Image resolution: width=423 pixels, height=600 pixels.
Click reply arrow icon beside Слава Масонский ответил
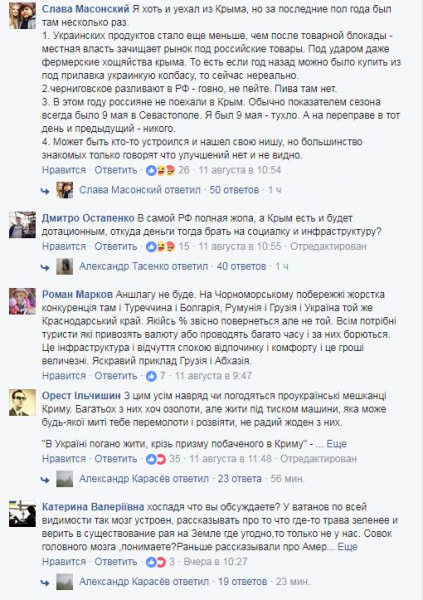(x=45, y=191)
